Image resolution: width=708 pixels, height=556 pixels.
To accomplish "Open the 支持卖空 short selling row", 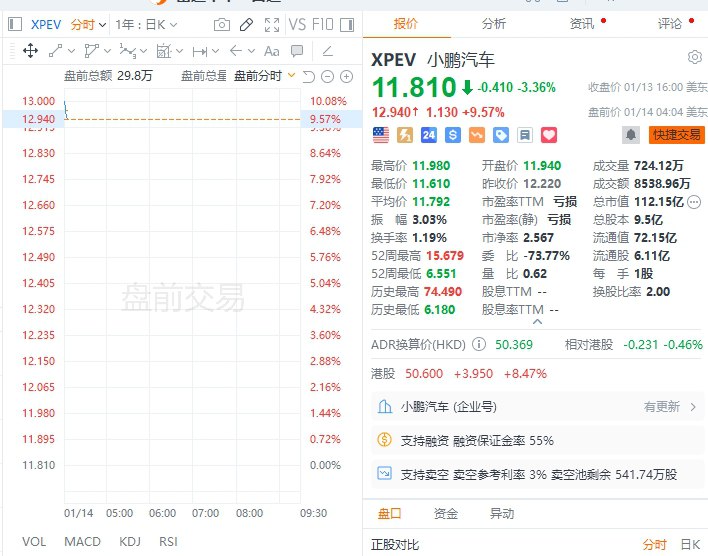I will pyautogui.click(x=537, y=474).
